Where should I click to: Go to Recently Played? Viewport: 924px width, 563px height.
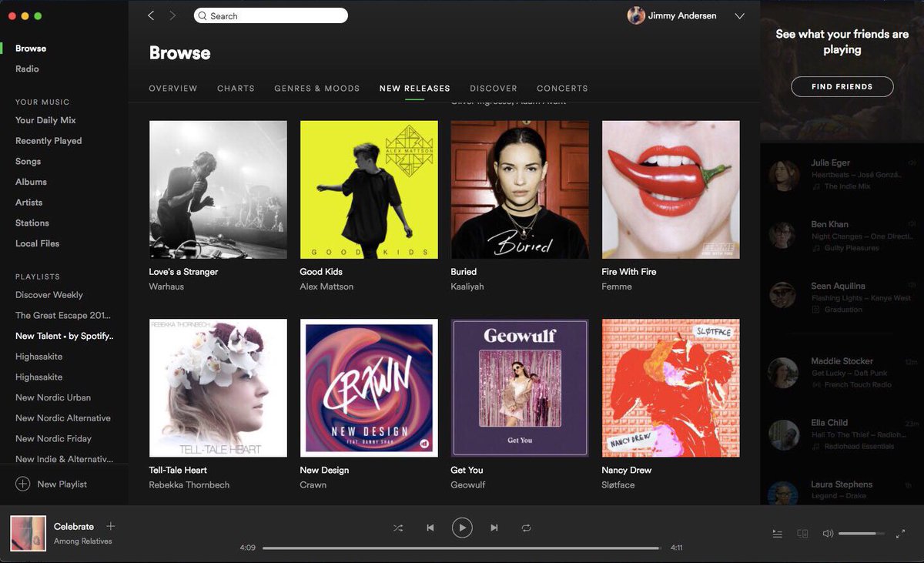coord(49,141)
